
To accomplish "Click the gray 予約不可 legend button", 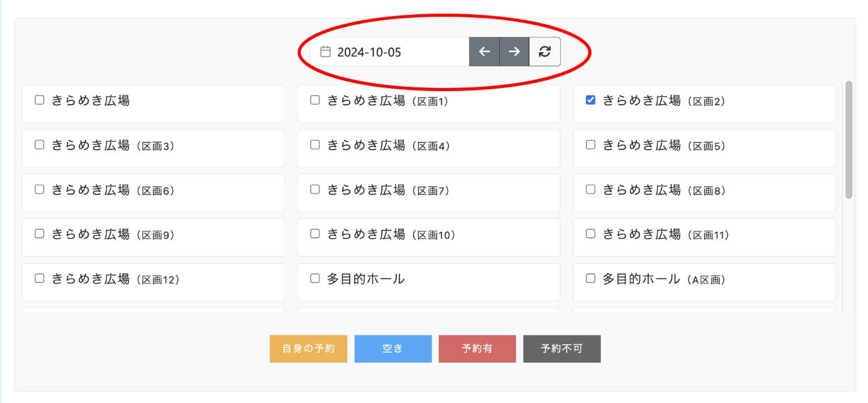I will [x=562, y=348].
